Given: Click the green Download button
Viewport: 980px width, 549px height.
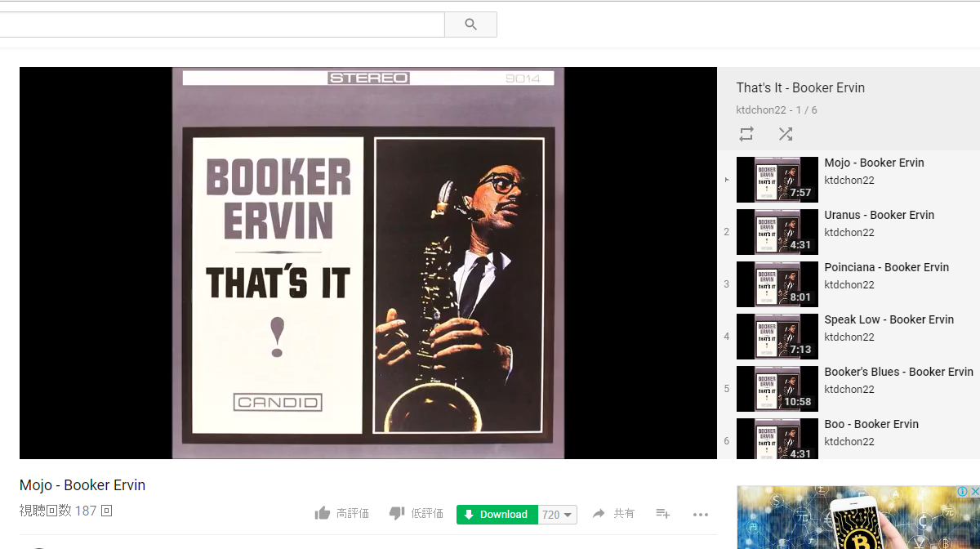Looking at the screenshot, I should [x=497, y=514].
